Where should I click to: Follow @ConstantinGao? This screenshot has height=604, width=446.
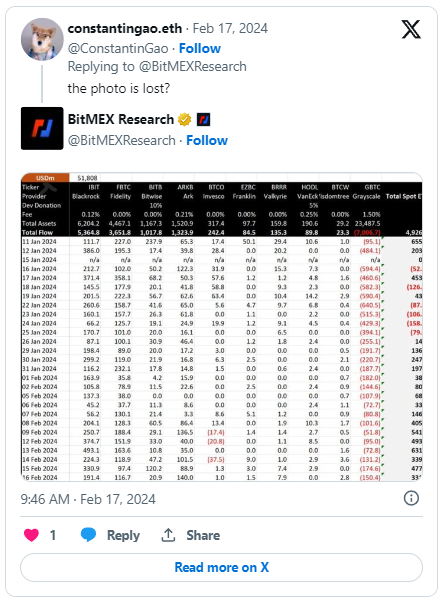coord(200,49)
